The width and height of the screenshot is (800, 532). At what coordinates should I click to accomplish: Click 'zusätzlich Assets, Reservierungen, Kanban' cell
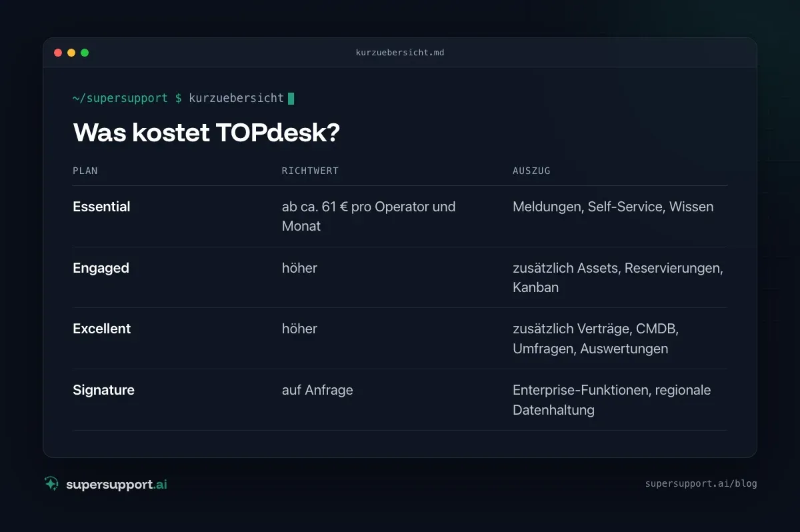click(618, 277)
